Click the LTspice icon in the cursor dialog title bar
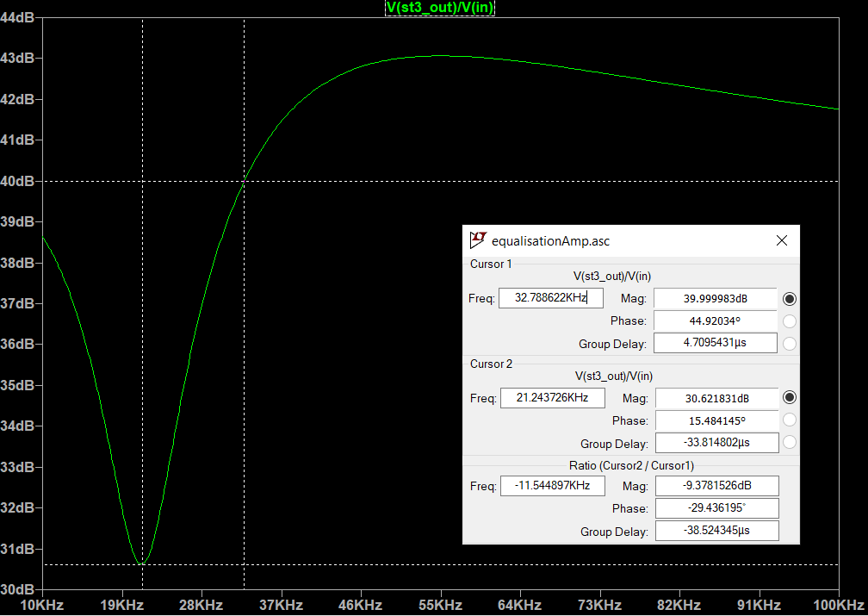Screen dimensions: 868x616 477,240
